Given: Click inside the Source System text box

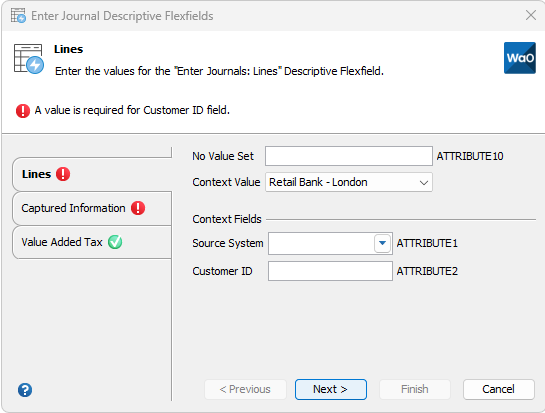Looking at the screenshot, I should click(x=321, y=243).
